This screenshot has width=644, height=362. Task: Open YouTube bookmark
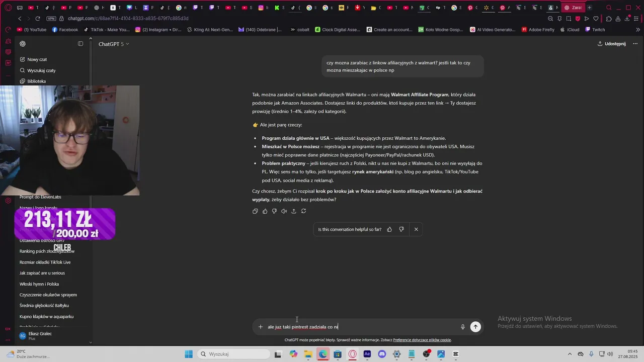pyautogui.click(x=32, y=30)
